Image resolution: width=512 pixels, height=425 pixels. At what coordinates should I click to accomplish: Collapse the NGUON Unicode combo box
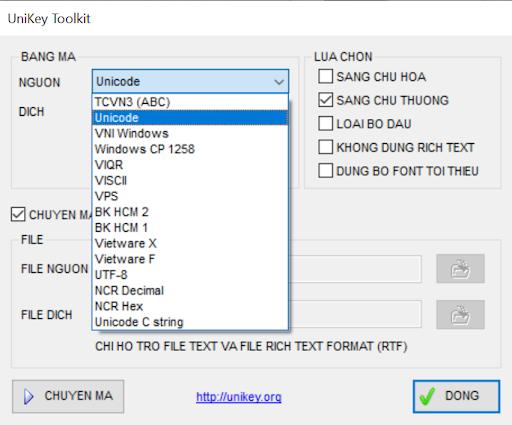190,81
